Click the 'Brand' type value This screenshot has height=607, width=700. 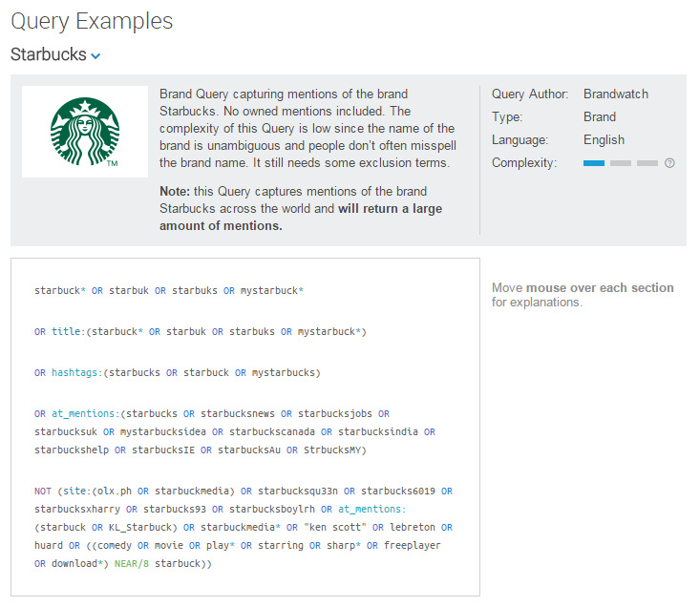[x=600, y=116]
